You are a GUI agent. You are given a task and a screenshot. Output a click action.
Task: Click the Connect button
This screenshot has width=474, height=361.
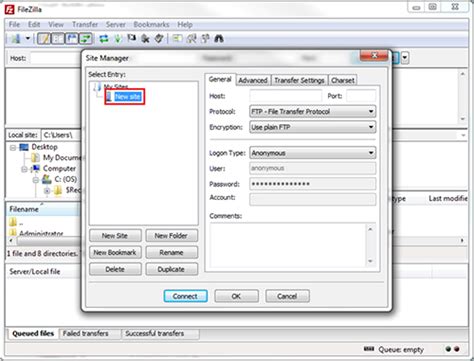coord(185,296)
